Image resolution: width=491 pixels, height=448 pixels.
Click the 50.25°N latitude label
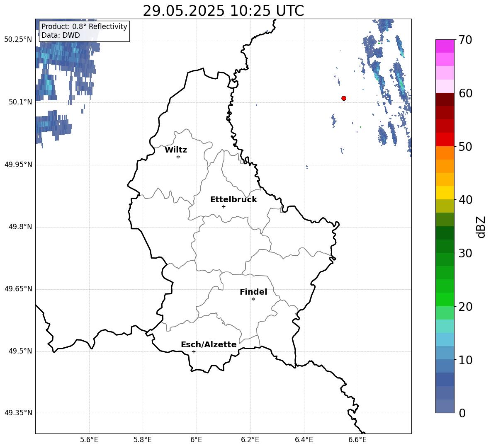coord(18,40)
